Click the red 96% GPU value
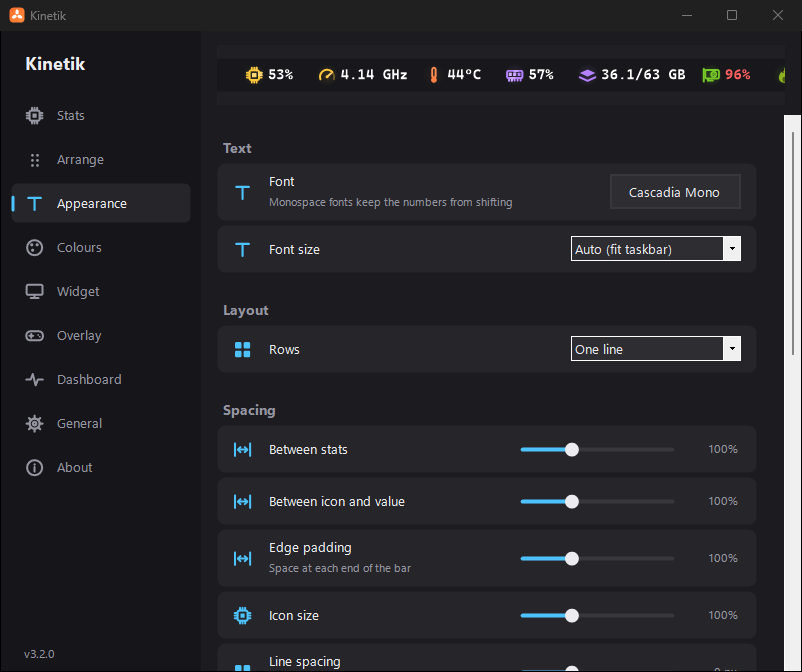The height and width of the screenshot is (672, 802). 738,75
